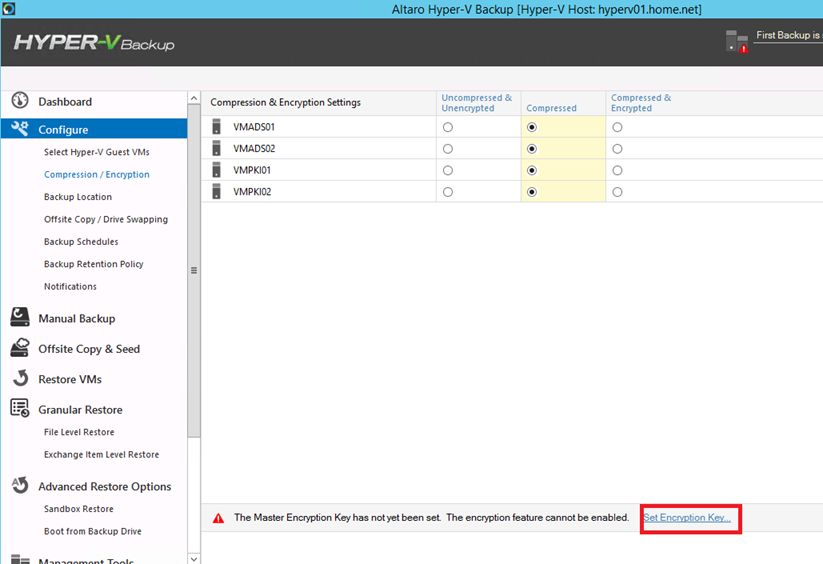Click the Restore VMs arrow icon
The height and width of the screenshot is (564, 823).
click(20, 378)
